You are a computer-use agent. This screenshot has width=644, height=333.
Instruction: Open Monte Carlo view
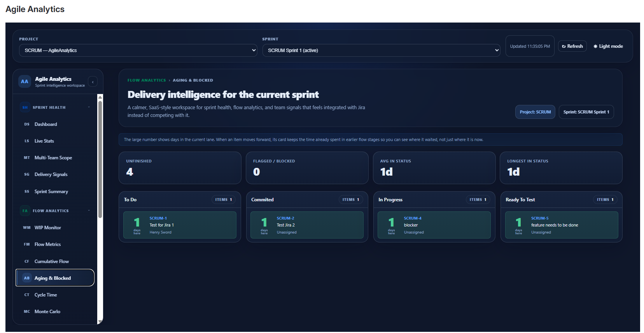tap(55, 312)
